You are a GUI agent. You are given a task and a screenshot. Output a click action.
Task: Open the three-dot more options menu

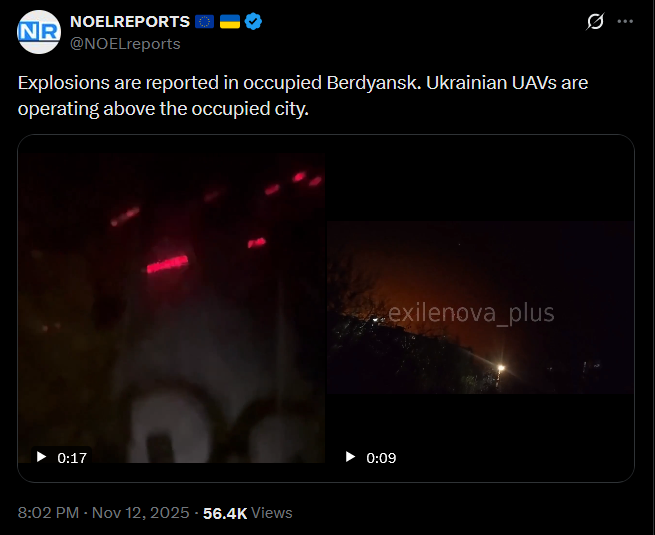(625, 21)
